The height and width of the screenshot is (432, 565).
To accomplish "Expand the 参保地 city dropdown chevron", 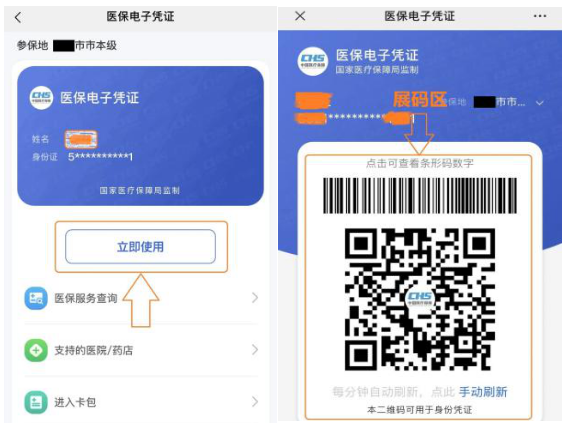I will [539, 103].
